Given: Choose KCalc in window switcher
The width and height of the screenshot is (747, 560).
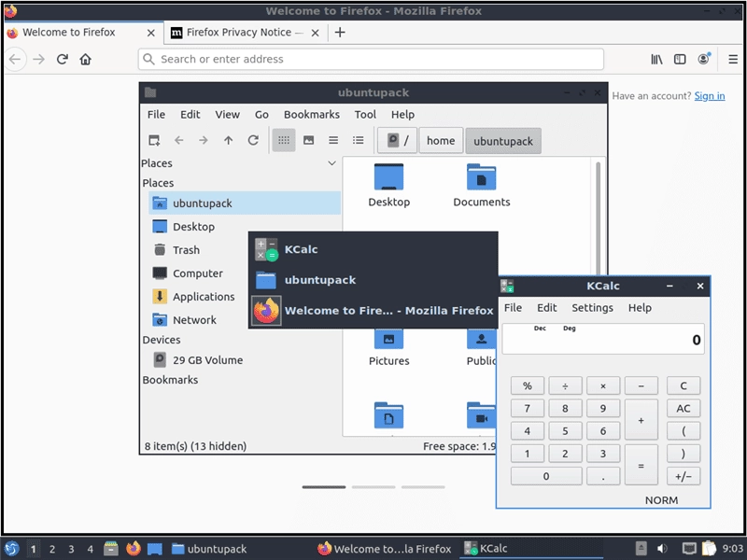Looking at the screenshot, I should point(373,249).
